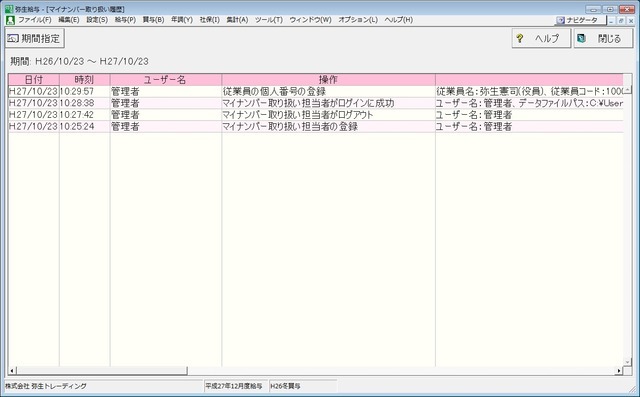Open the 年調(Y) menu

click(x=182, y=20)
